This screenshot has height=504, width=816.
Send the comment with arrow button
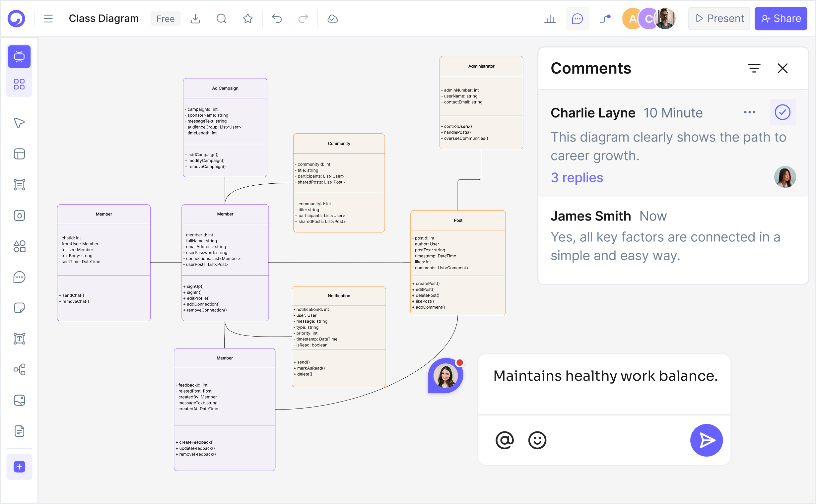(706, 440)
